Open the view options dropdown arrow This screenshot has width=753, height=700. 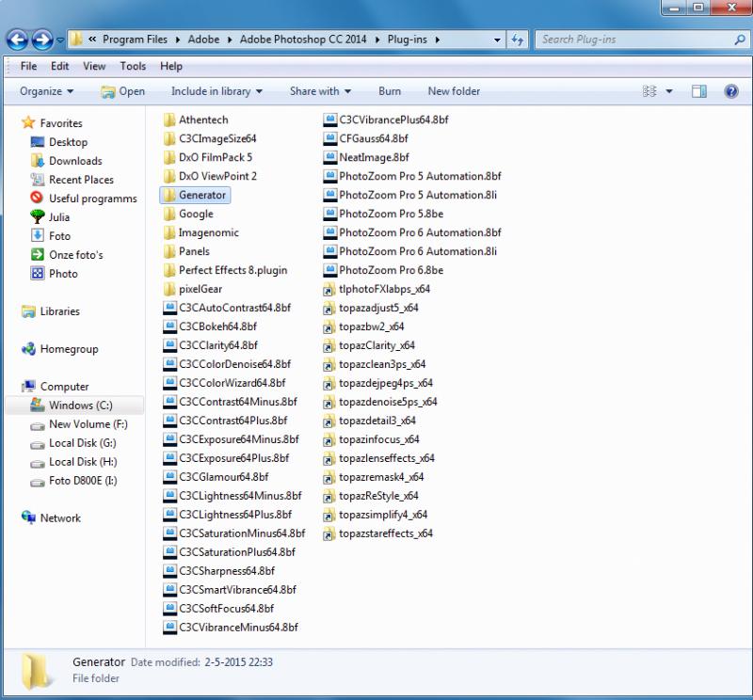669,91
